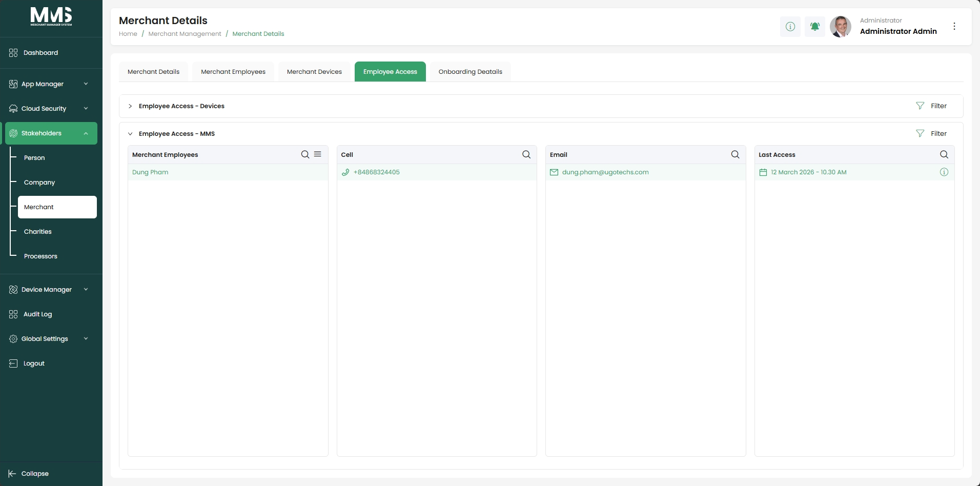The image size is (980, 486).
Task: Select Merchant in sidebar
Action: pos(57,207)
